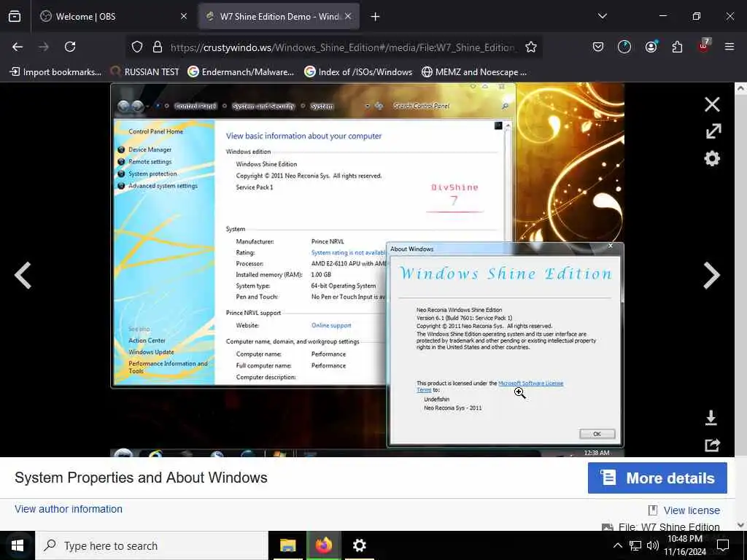This screenshot has width=747, height=560.
Task: Open the Firefox account menu
Action: 651,47
